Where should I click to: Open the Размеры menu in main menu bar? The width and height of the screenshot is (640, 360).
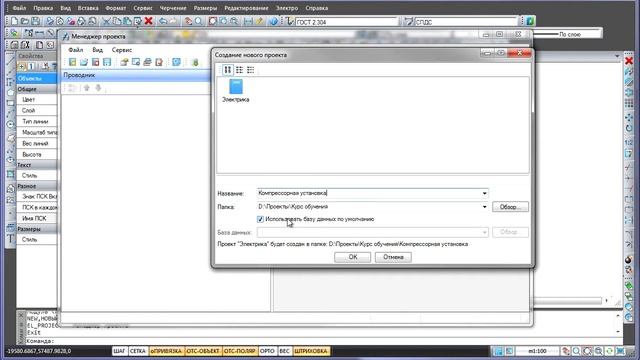pyautogui.click(x=205, y=8)
